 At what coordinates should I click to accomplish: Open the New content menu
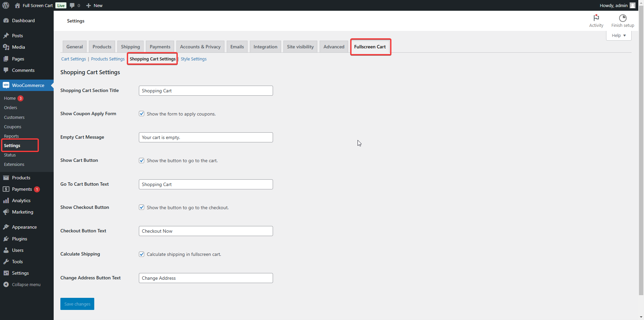[x=95, y=5]
